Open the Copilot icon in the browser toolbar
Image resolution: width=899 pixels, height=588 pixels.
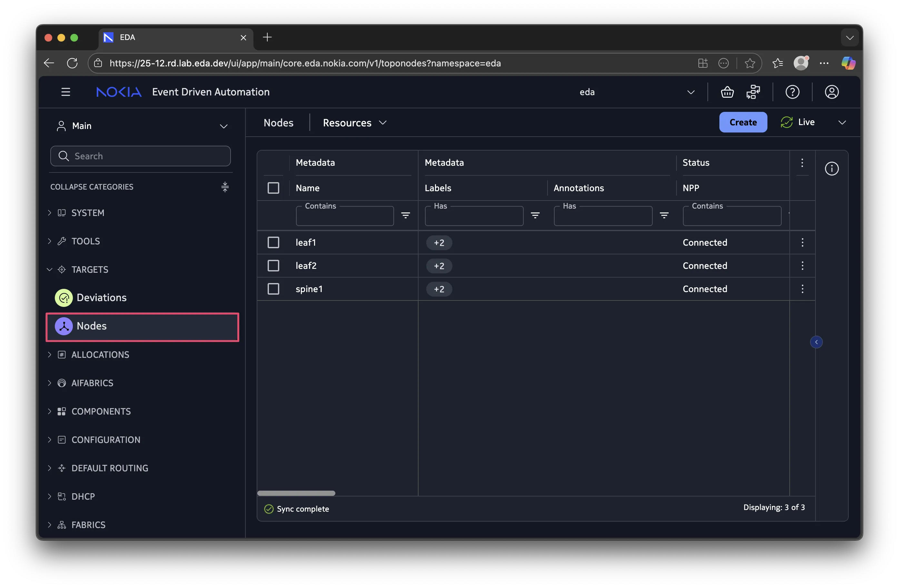pos(848,63)
